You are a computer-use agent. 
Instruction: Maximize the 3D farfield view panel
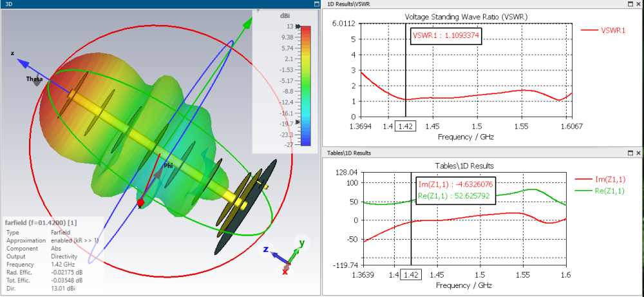tap(316, 4)
